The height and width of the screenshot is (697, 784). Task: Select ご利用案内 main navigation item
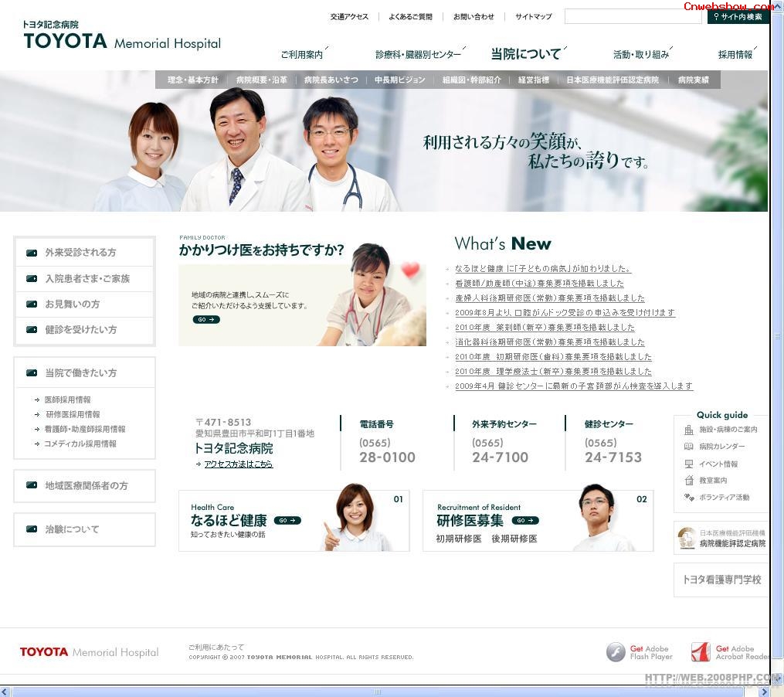[302, 54]
